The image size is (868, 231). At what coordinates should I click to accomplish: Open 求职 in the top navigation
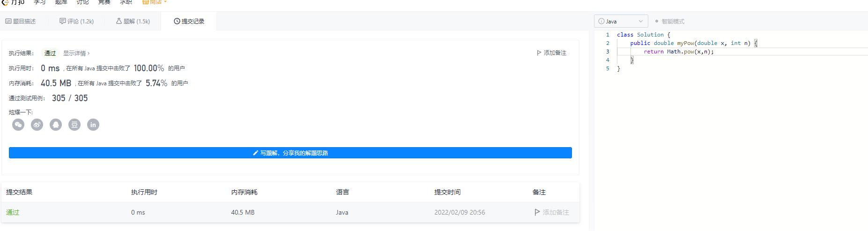(126, 2)
